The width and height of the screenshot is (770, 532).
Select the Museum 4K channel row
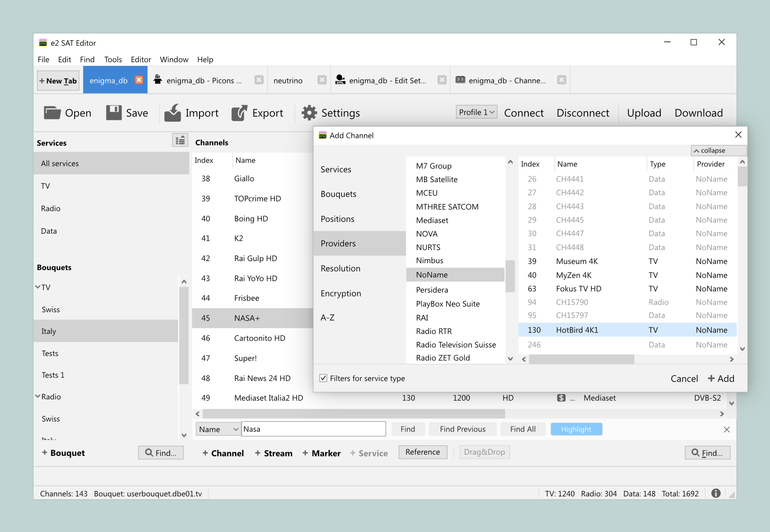627,261
